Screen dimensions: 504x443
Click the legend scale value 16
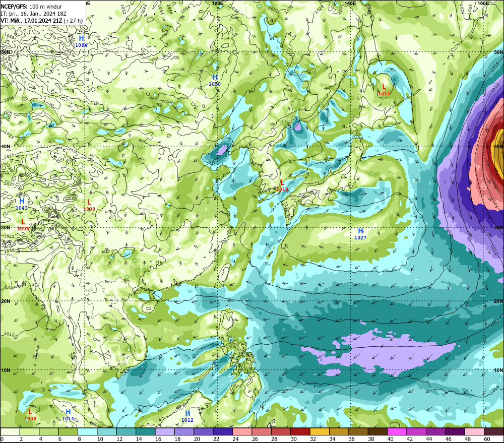(x=158, y=439)
